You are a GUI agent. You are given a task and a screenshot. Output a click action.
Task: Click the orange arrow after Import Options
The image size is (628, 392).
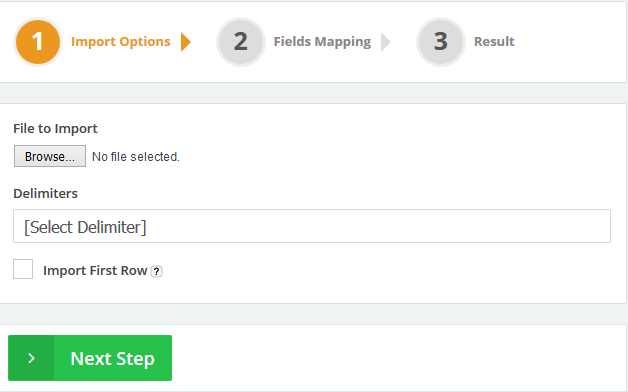point(186,42)
